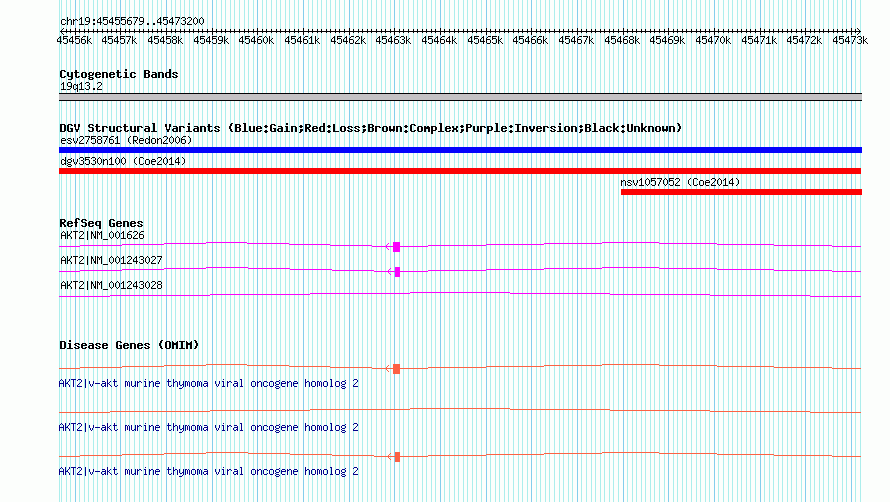Click the magenta exon box of NM_001626
Screen dimensions: 890x502
coord(396,247)
